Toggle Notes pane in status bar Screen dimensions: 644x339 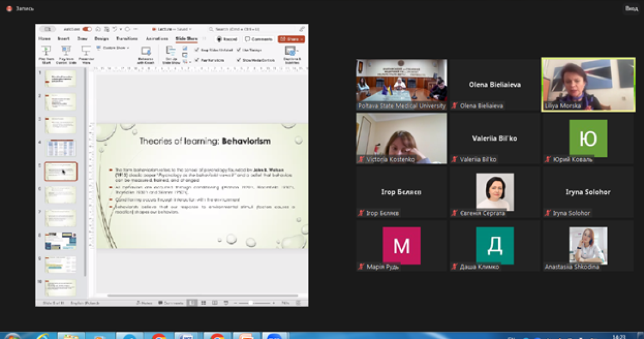[144, 303]
